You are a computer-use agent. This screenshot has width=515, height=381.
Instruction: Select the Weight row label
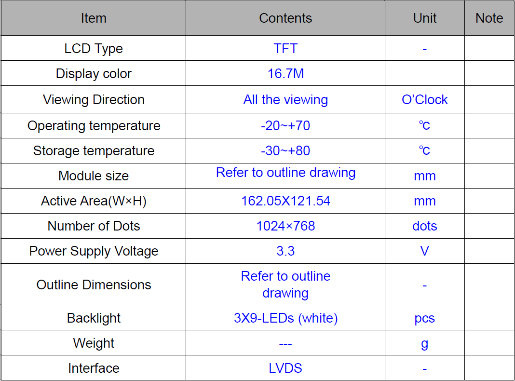pos(94,343)
